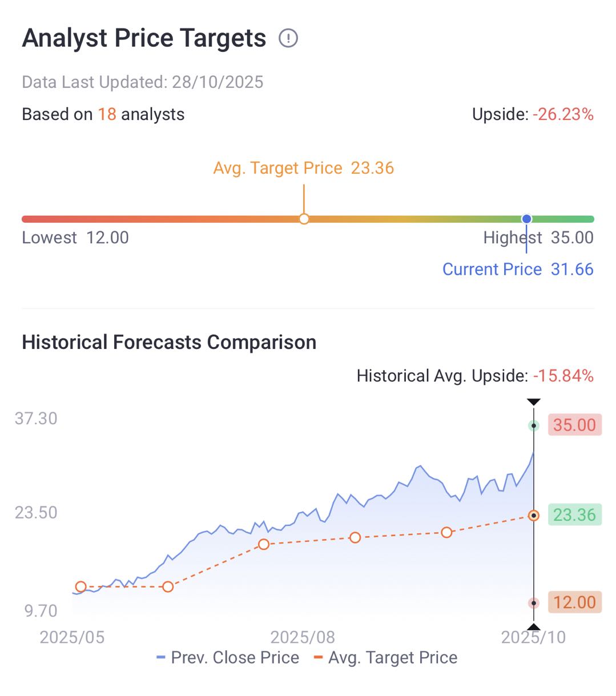Image resolution: width=616 pixels, height=696 pixels.
Task: Select the first orange data point on chart
Action: click(x=81, y=587)
